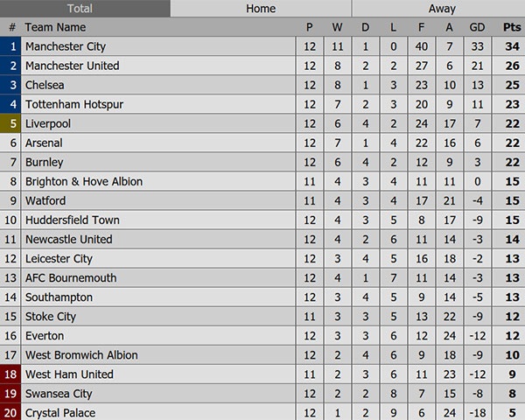Sort by the GD column header
The width and height of the screenshot is (525, 420).
click(477, 27)
